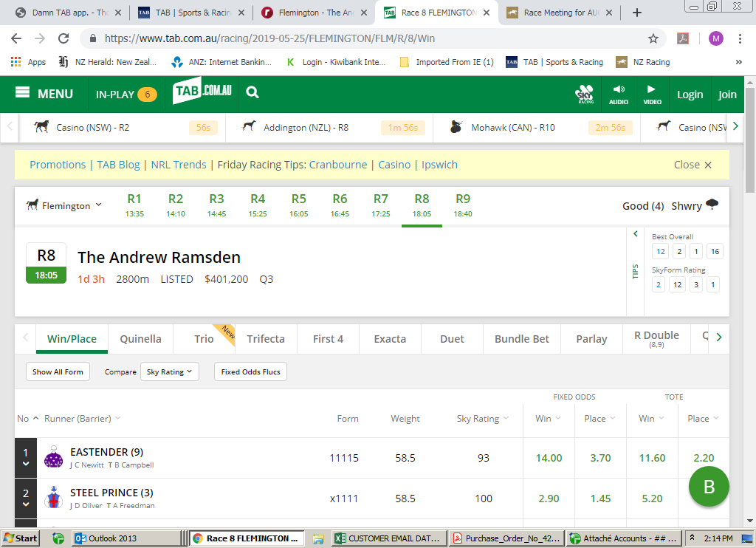Go to race R9 at 18:40
Image resolution: width=756 pixels, height=548 pixels.
point(463,205)
